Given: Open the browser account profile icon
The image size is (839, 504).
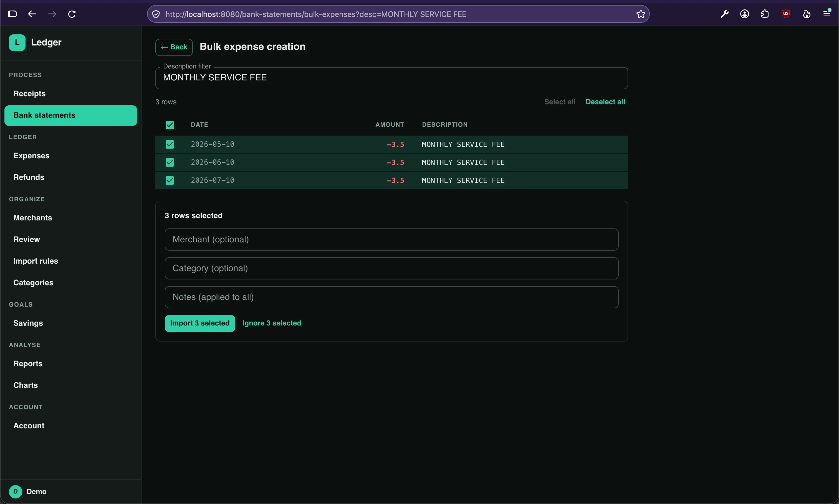Looking at the screenshot, I should click(x=745, y=14).
